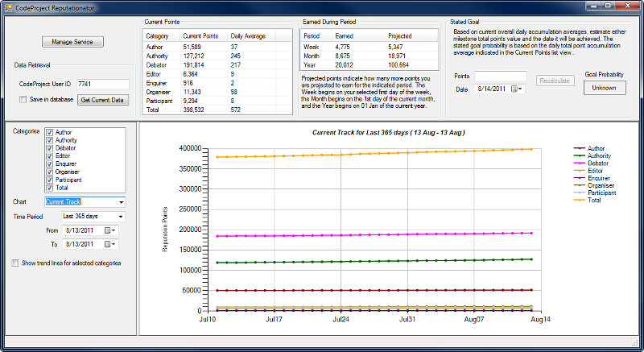The image size is (644, 352).
Task: Click the Authority legend entry in chart
Action: (x=592, y=155)
